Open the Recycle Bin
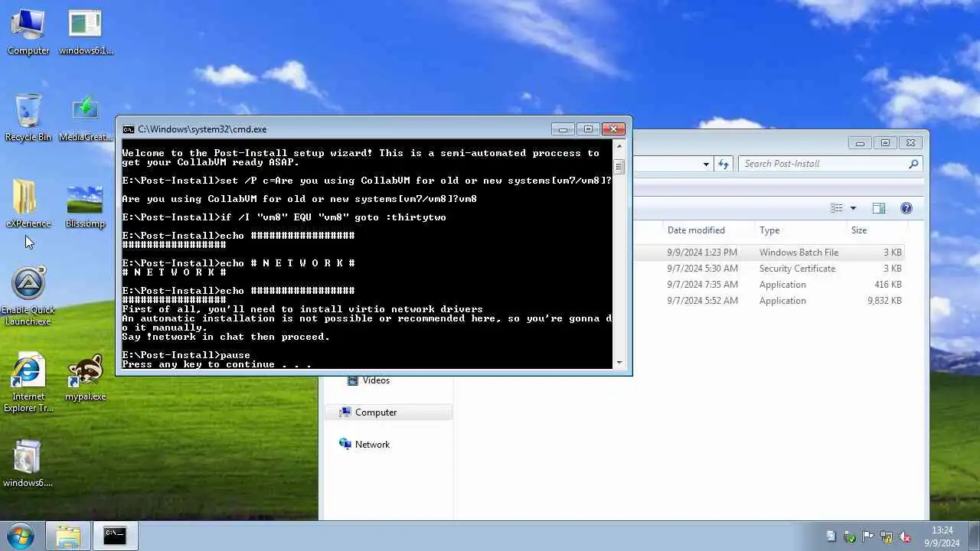980x551 pixels. tap(28, 117)
